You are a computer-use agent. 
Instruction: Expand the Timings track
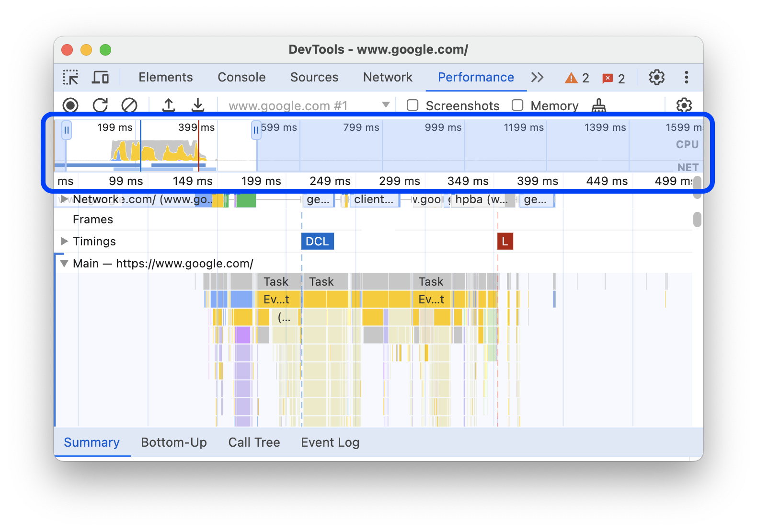pyautogui.click(x=64, y=241)
